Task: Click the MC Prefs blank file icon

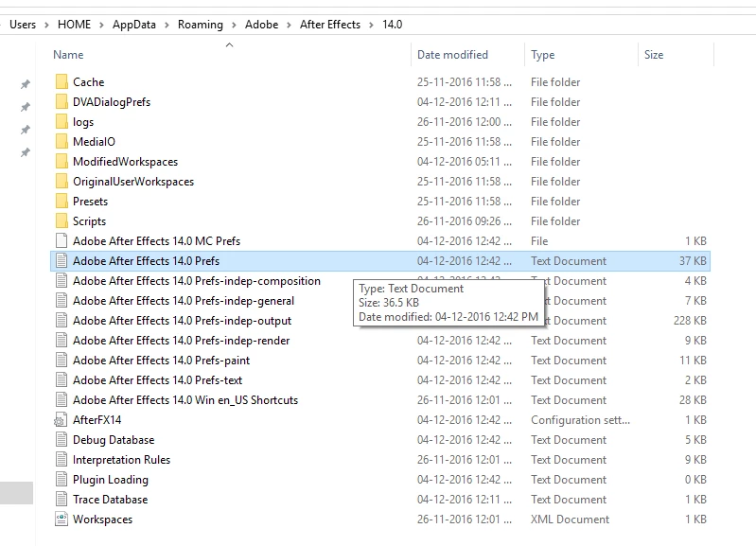Action: pos(62,240)
